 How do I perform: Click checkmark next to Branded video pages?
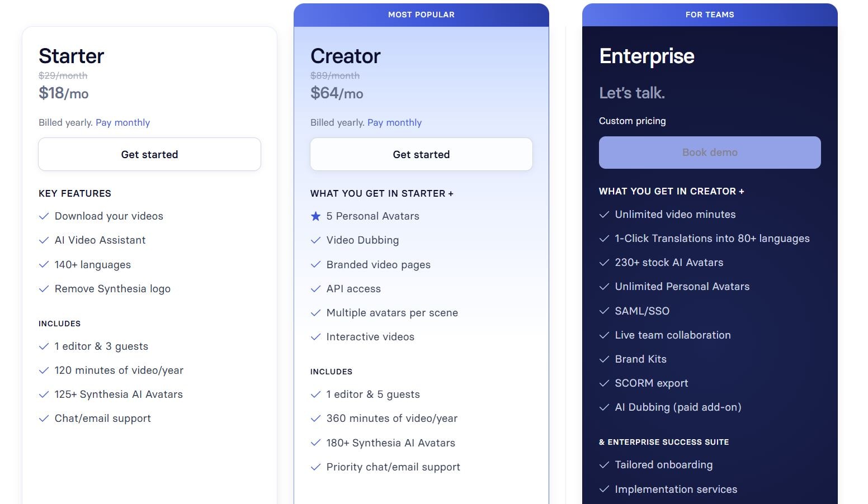click(315, 265)
